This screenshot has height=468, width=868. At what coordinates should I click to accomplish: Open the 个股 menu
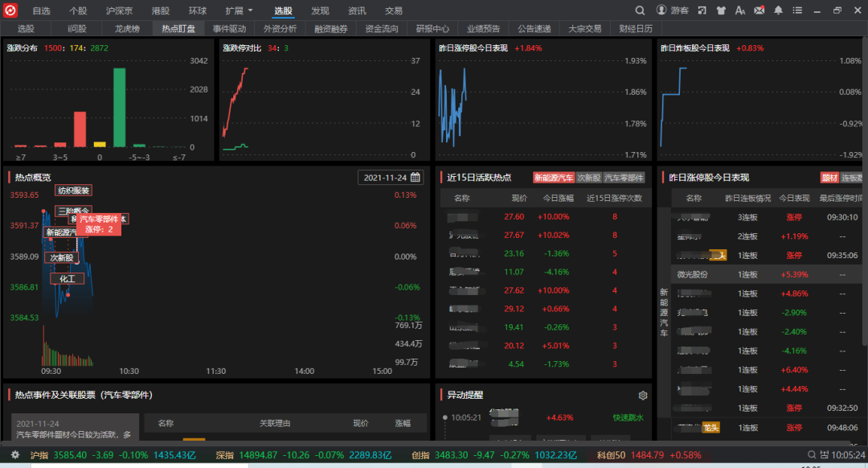(x=78, y=10)
